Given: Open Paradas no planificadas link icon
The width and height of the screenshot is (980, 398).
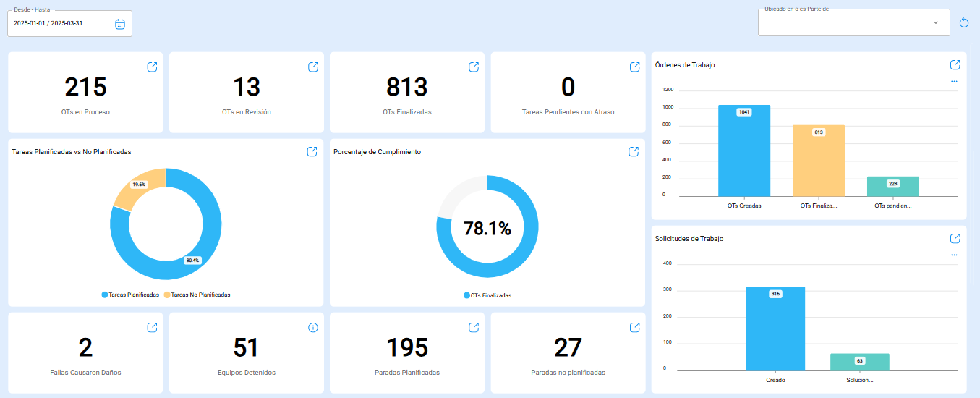Looking at the screenshot, I should 634,327.
